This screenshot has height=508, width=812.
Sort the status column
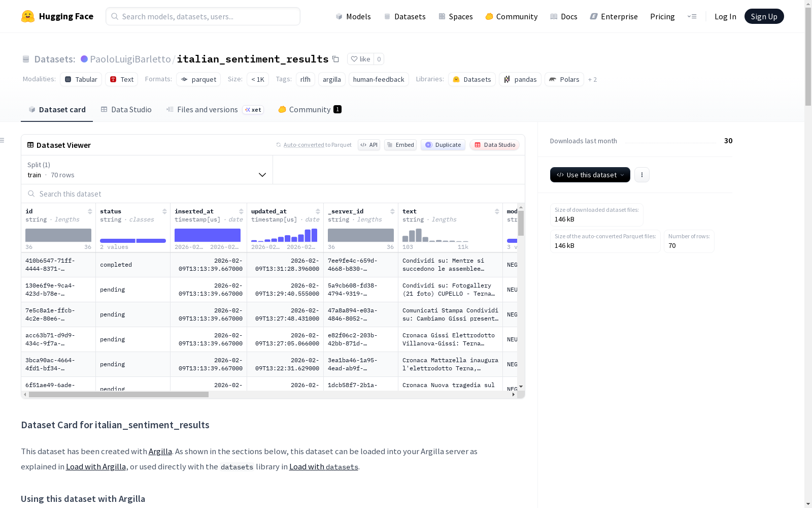click(164, 211)
